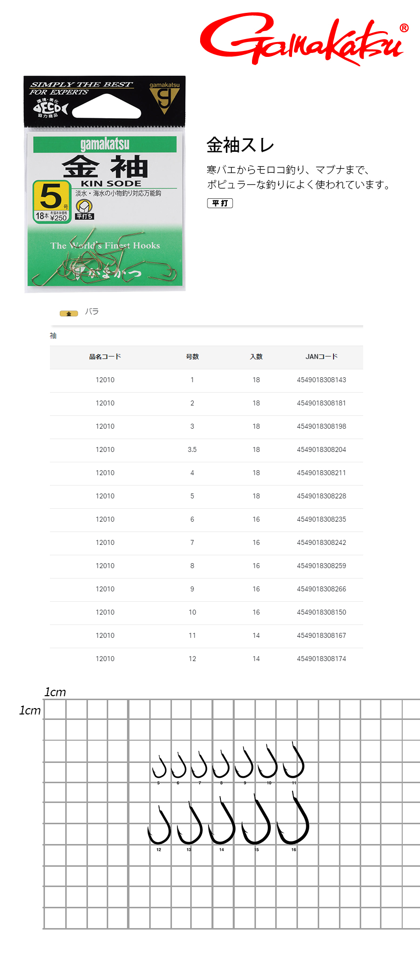Click the 号数 column header
The height and width of the screenshot is (980, 420).
192,356
